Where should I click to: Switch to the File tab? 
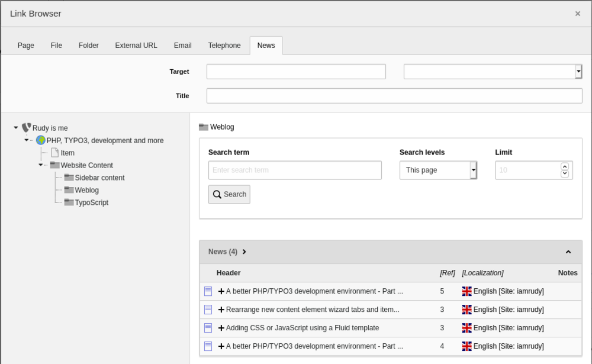pyautogui.click(x=56, y=46)
